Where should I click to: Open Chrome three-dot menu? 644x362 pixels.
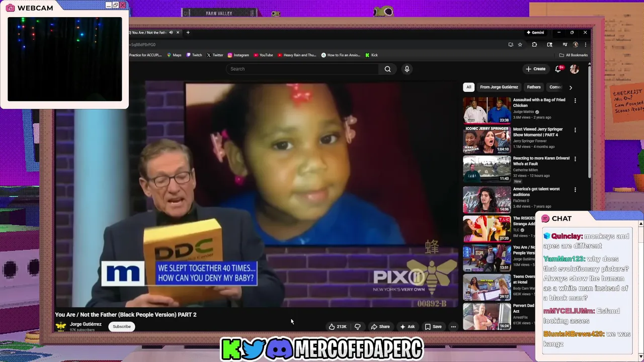point(585,44)
